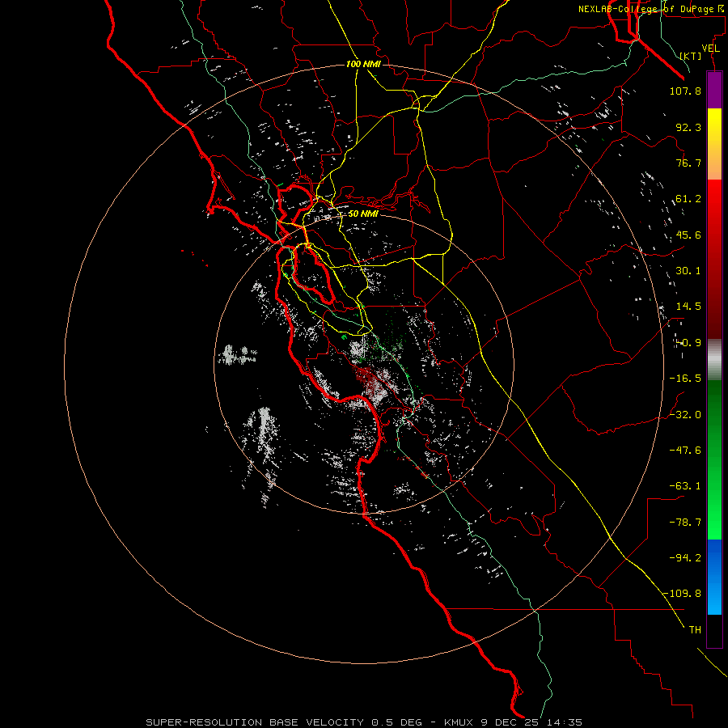Click the TH threshold label
This screenshot has height=728, width=728.
(x=695, y=630)
